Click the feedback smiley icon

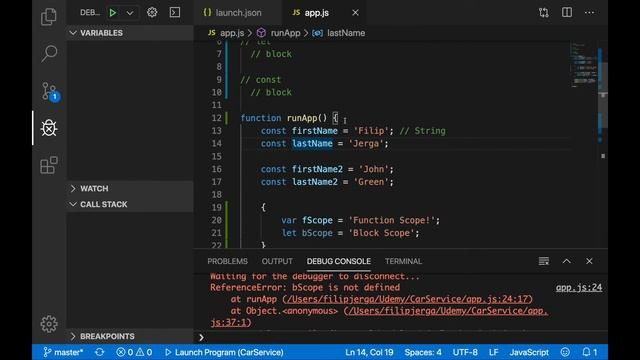(565, 352)
